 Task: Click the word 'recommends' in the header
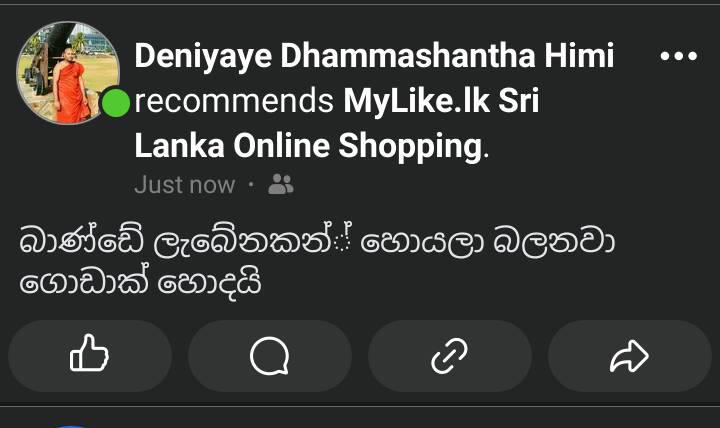click(234, 101)
